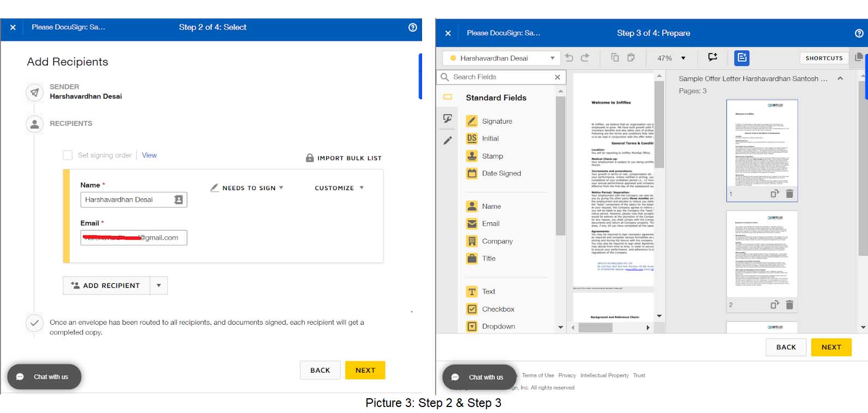Click scroll-down arrow of document preview
This screenshot has width=868, height=413.
[659, 316]
